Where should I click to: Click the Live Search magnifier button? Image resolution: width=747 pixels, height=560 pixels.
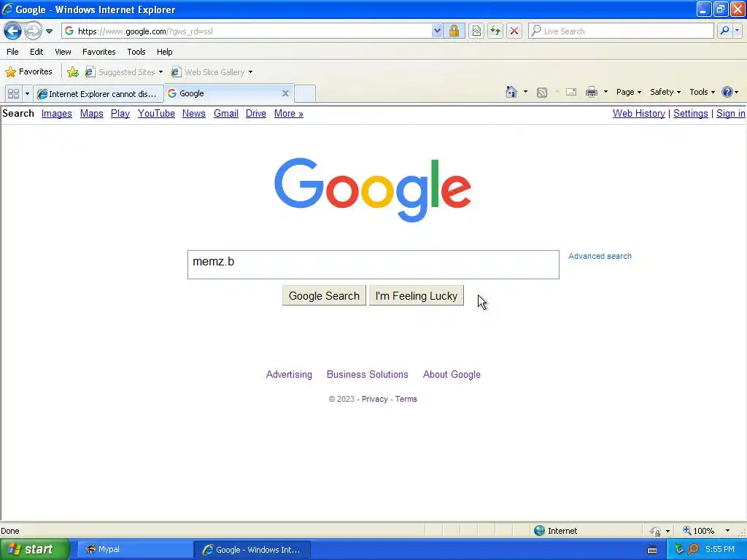click(724, 31)
